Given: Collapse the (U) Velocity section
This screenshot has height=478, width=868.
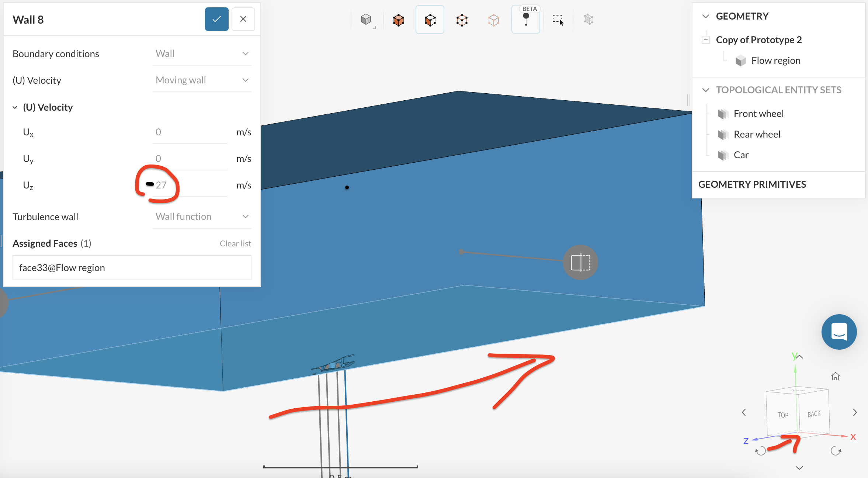Looking at the screenshot, I should click(15, 107).
